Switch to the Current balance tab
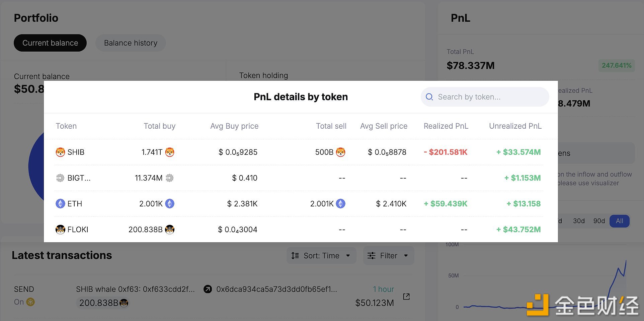Screen dimensions: 644x321 click(50, 43)
